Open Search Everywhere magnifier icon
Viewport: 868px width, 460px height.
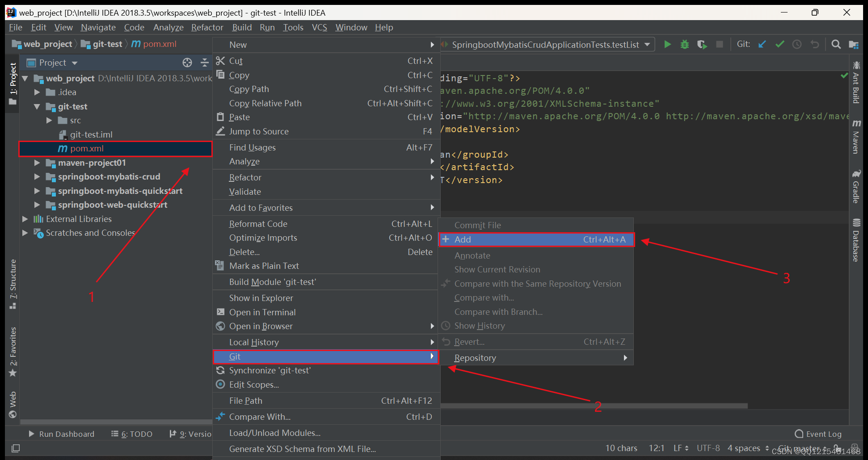836,44
